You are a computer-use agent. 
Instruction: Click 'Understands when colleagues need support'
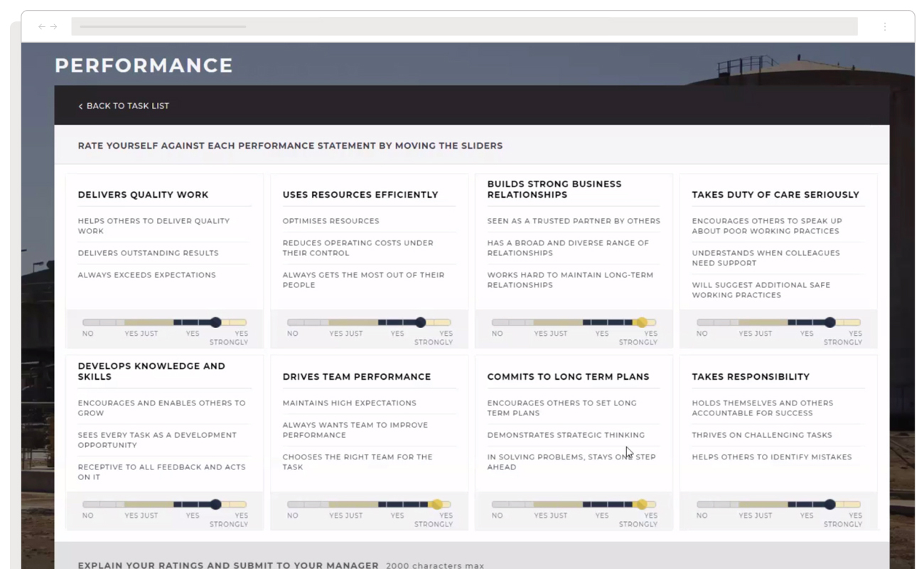pos(765,258)
